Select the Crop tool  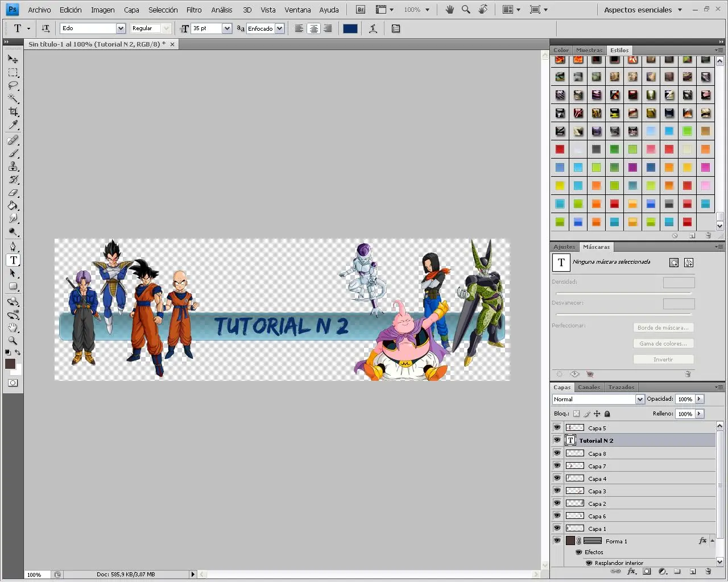tap(13, 112)
